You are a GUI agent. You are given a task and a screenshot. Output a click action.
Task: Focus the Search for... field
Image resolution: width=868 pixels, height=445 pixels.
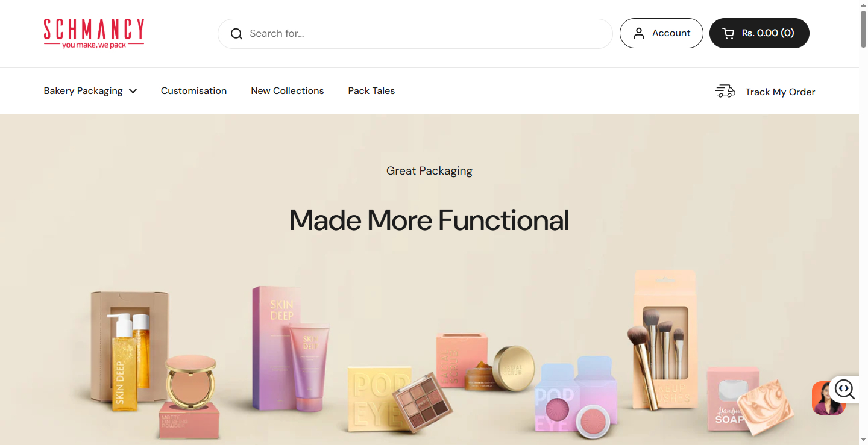click(415, 34)
